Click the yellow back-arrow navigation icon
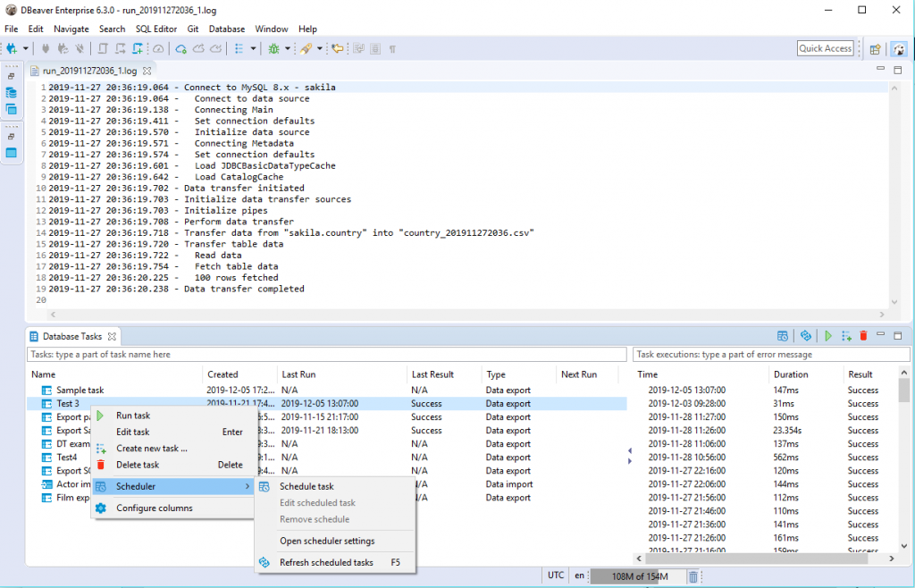Image resolution: width=915 pixels, height=588 pixels. coord(337,49)
